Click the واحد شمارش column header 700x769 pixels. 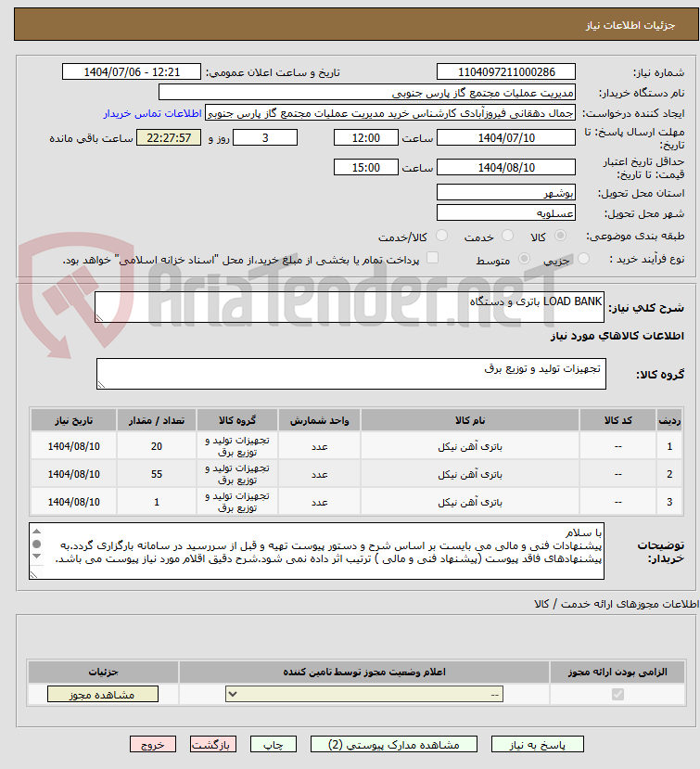(x=319, y=420)
